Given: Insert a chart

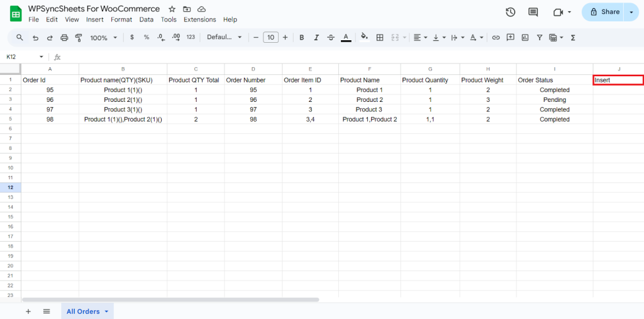Looking at the screenshot, I should click(x=525, y=37).
